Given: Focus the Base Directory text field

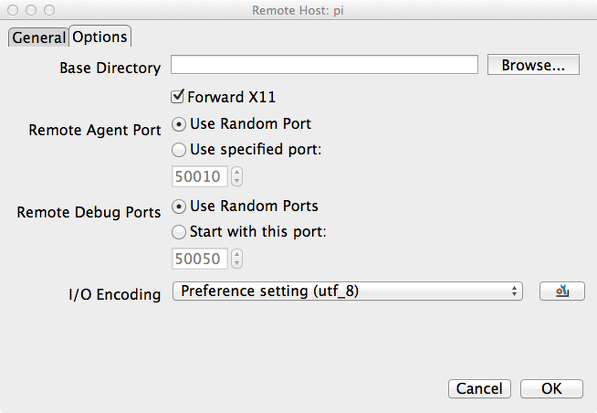Looking at the screenshot, I should pos(324,65).
